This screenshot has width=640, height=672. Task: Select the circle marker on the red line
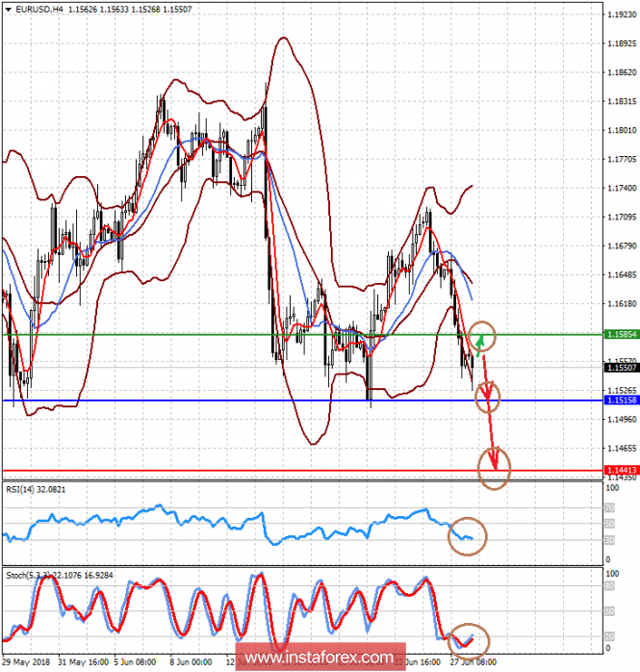(x=495, y=469)
